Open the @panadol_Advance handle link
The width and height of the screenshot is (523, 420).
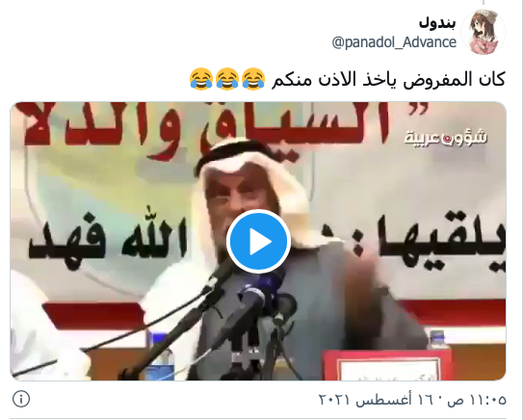394,42
